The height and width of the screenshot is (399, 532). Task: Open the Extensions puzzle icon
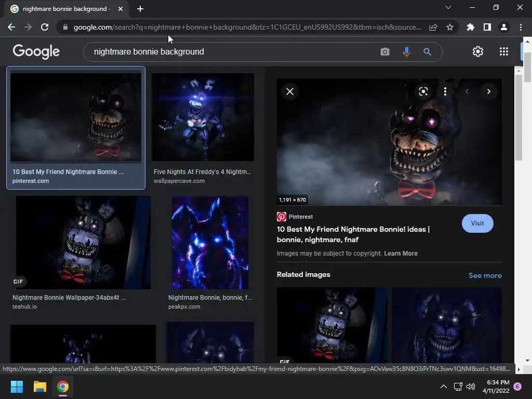click(x=471, y=27)
